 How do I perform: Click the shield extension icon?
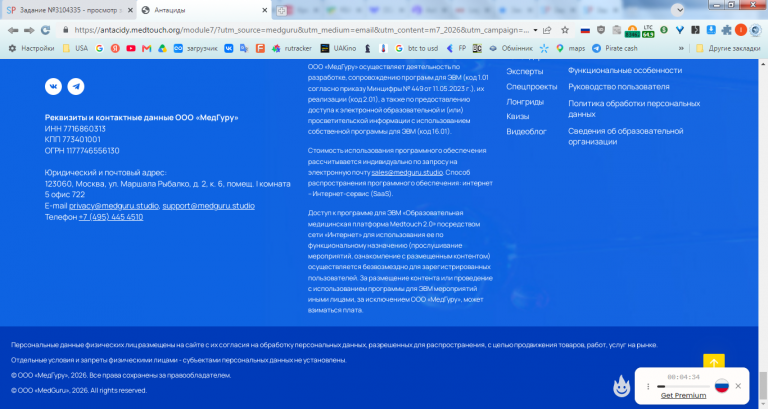point(601,30)
